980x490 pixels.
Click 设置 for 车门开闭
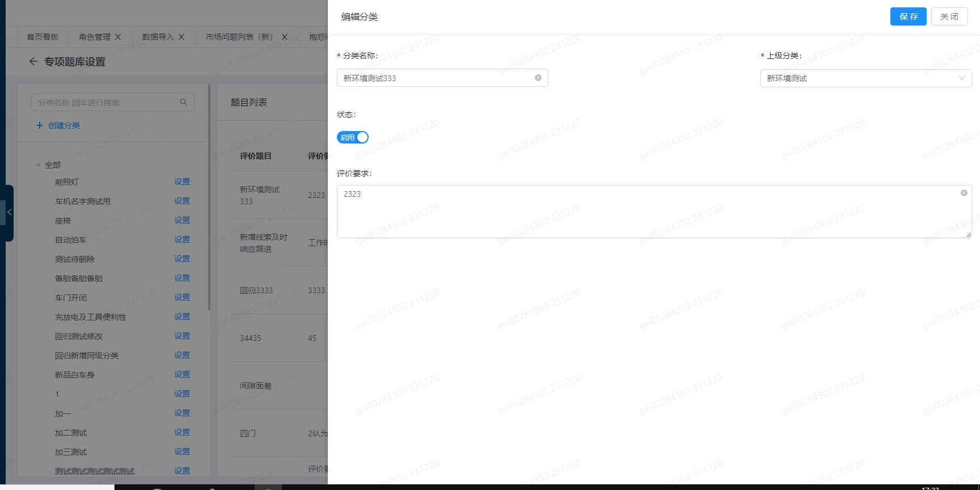point(182,297)
